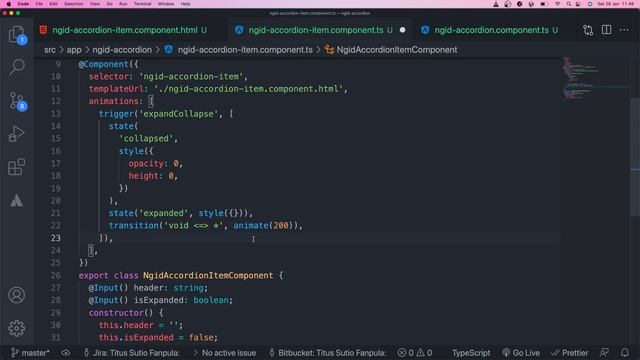640x360 pixels.
Task: Open the Manage gear icon
Action: coord(16,328)
